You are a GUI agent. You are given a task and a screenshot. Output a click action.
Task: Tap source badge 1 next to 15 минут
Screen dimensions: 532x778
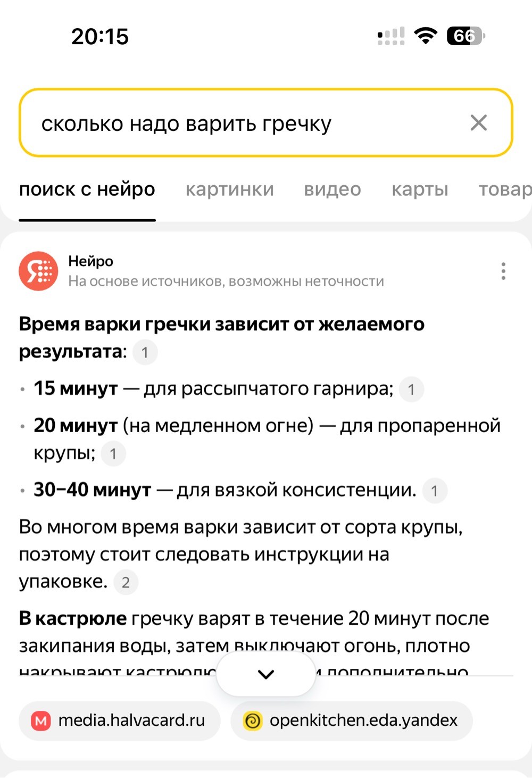tap(411, 390)
